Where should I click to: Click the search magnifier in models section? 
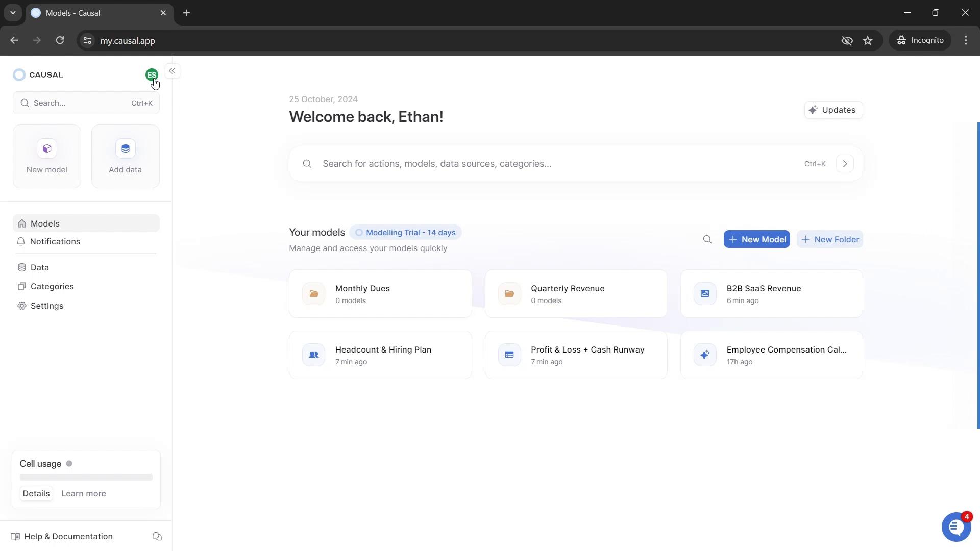(x=707, y=239)
